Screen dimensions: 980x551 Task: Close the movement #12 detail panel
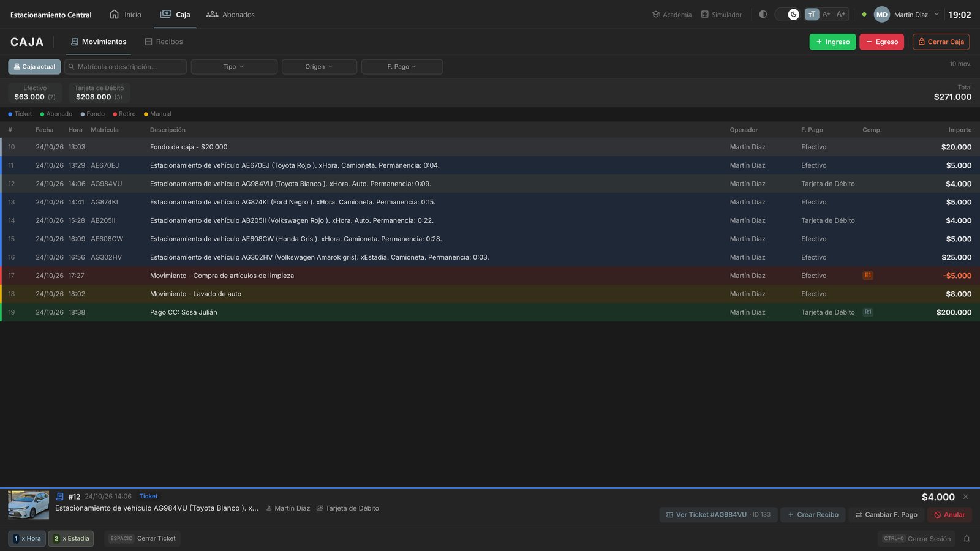pyautogui.click(x=966, y=497)
